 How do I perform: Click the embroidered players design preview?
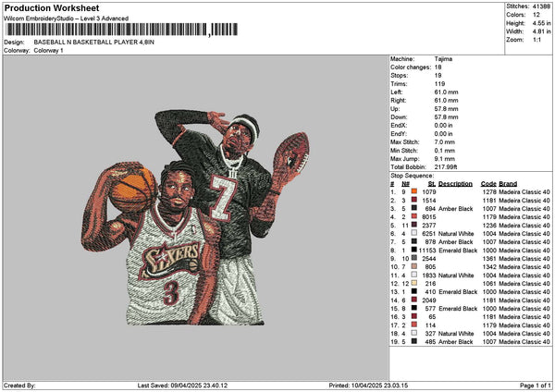click(x=195, y=217)
